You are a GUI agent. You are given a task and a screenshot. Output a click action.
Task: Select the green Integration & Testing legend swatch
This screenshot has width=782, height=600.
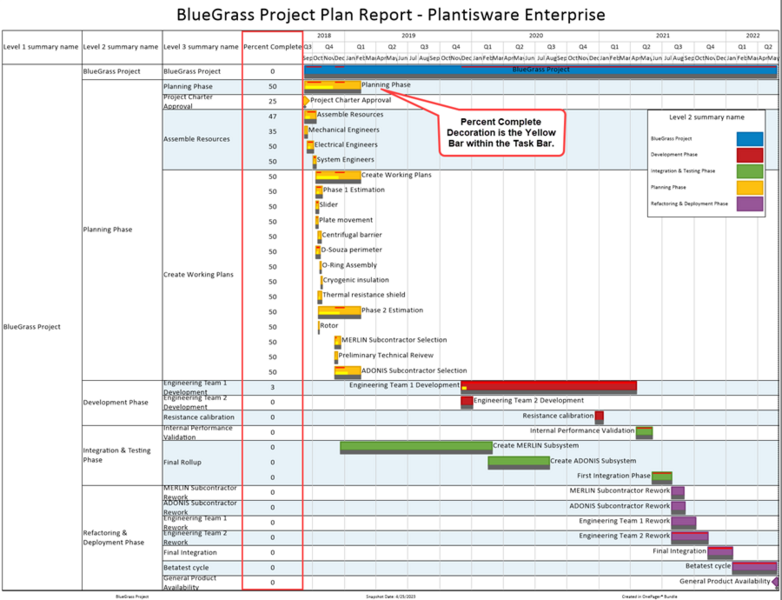[750, 171]
